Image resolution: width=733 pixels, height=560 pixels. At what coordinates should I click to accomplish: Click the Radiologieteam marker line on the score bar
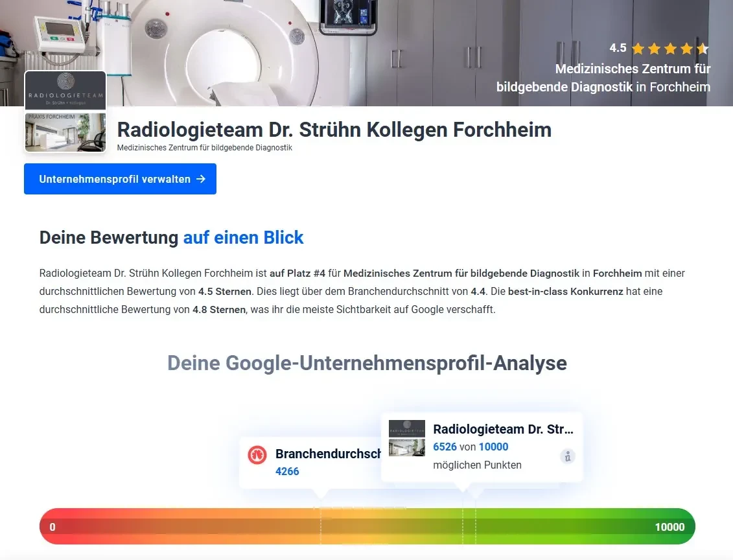(x=463, y=526)
